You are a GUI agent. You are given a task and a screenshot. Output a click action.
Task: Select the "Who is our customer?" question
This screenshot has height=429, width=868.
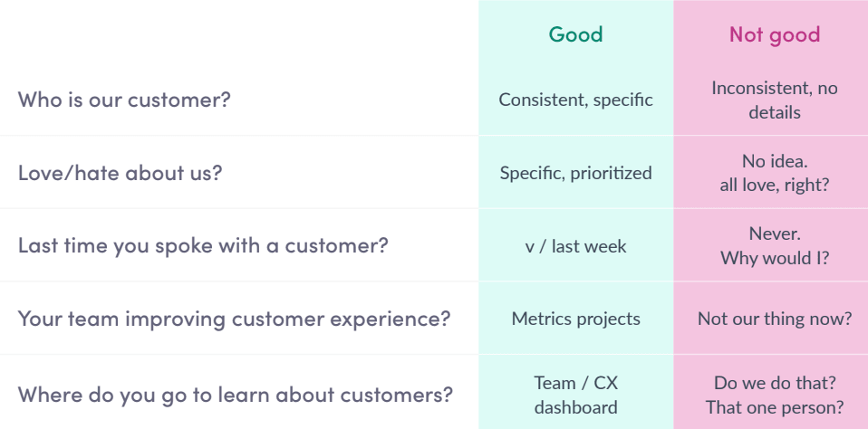[124, 99]
